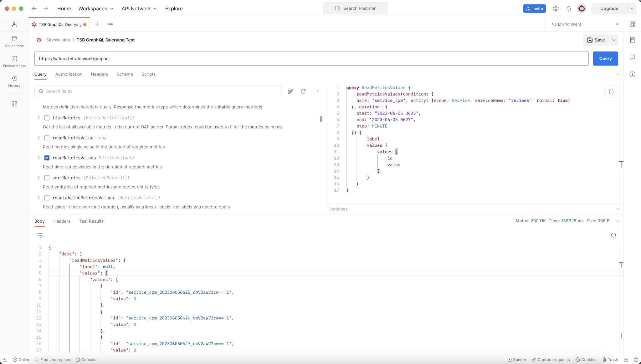Select the Test Results tab
The height and width of the screenshot is (364, 641).
click(91, 221)
